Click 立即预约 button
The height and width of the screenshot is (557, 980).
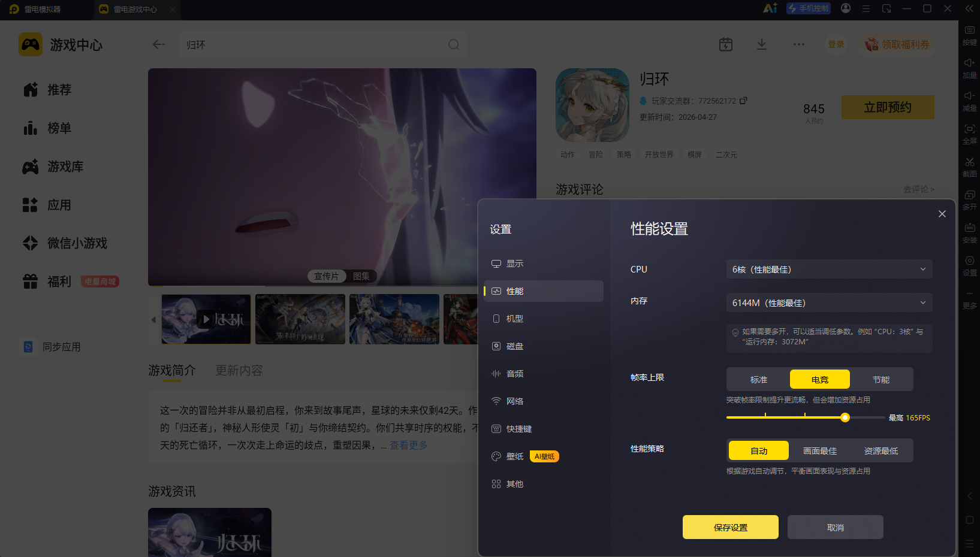tap(888, 107)
